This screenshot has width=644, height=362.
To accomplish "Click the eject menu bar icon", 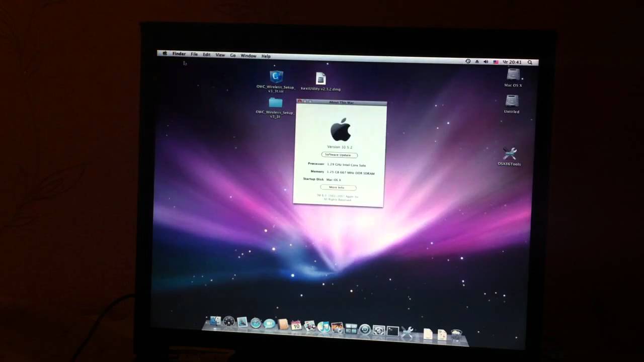I will (x=476, y=61).
